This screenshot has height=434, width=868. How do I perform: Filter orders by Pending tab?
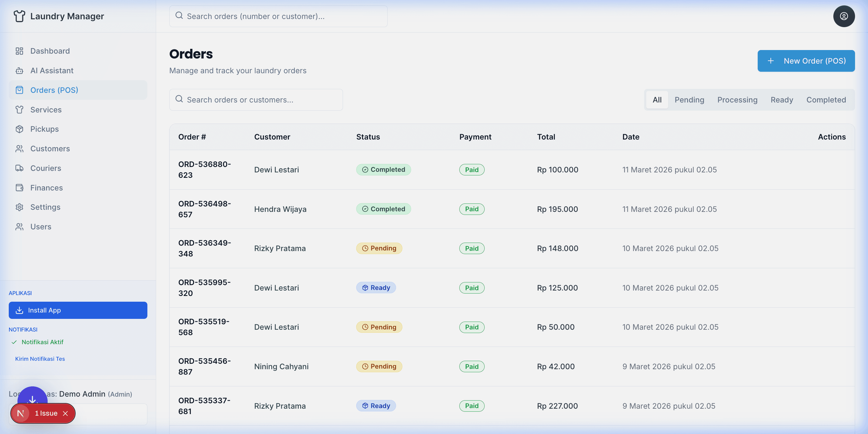tap(689, 100)
